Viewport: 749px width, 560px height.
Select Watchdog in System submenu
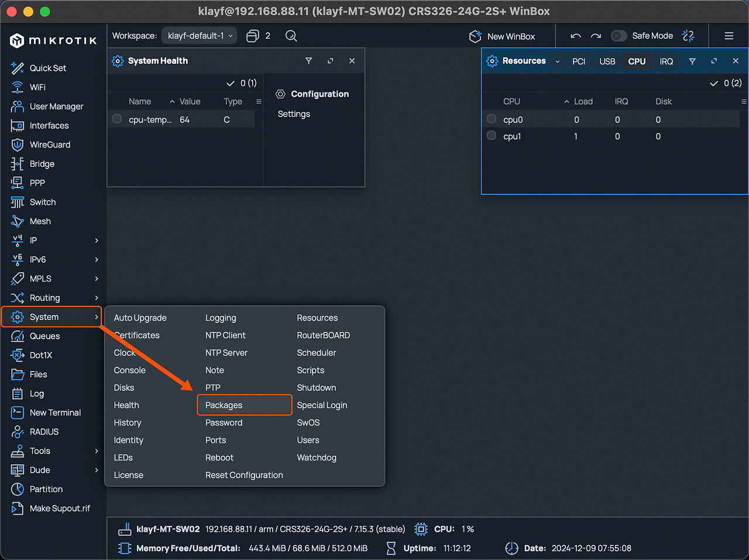[x=317, y=458]
